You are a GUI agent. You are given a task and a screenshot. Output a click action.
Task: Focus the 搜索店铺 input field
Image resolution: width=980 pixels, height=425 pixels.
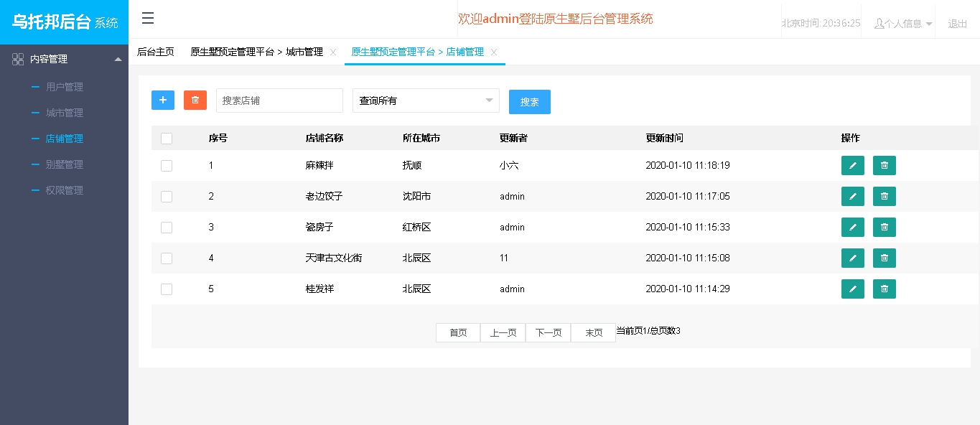(279, 101)
